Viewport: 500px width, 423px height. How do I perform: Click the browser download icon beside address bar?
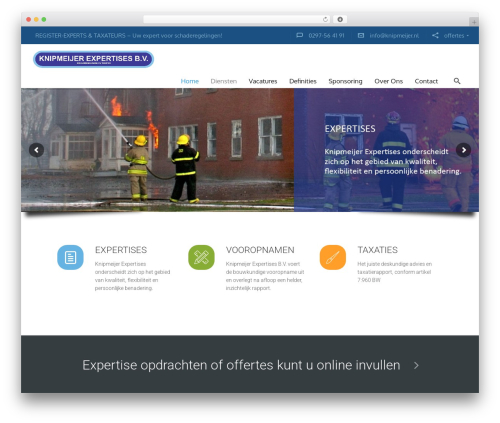click(x=340, y=20)
